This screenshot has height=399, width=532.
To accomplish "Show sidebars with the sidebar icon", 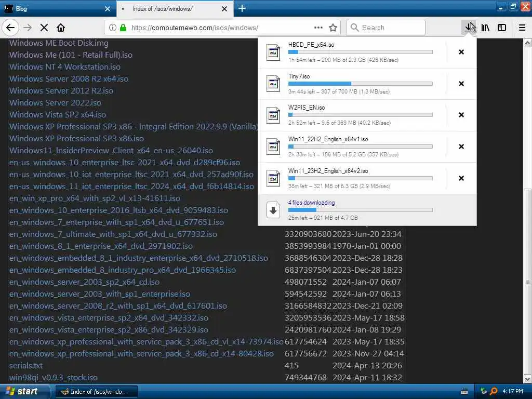I will click(502, 28).
